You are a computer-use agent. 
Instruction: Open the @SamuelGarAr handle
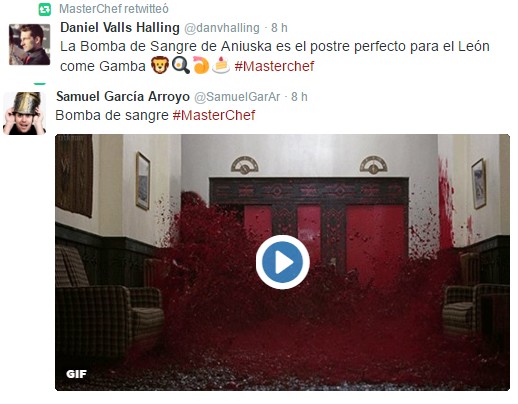[x=237, y=97]
